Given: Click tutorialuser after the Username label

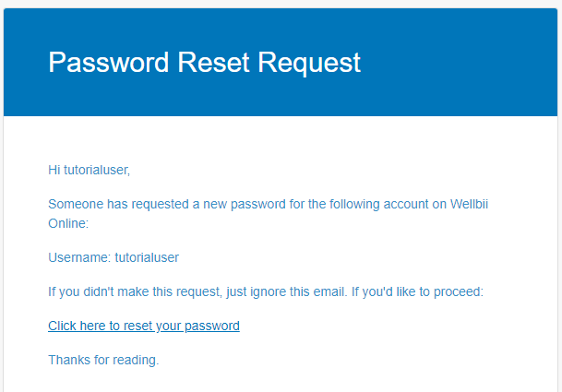Looking at the screenshot, I should coord(147,257).
